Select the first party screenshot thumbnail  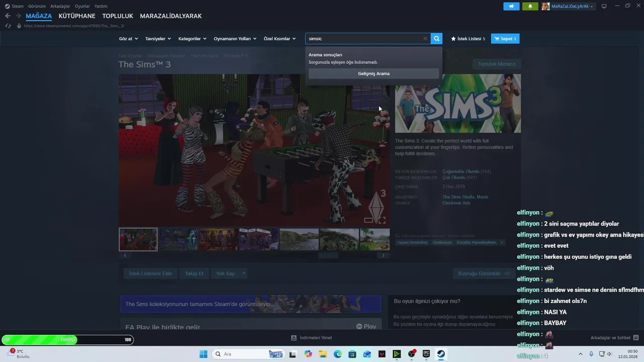(x=138, y=239)
